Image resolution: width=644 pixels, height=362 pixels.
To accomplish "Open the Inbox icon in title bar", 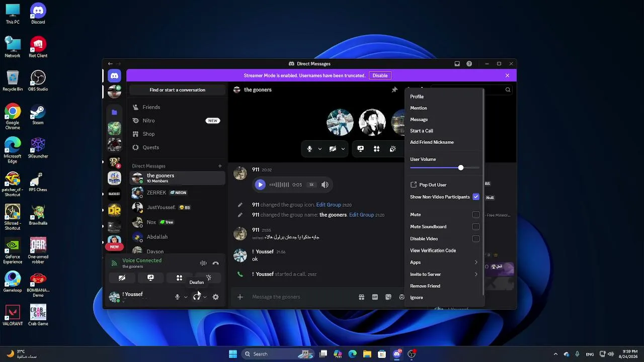I will (457, 64).
